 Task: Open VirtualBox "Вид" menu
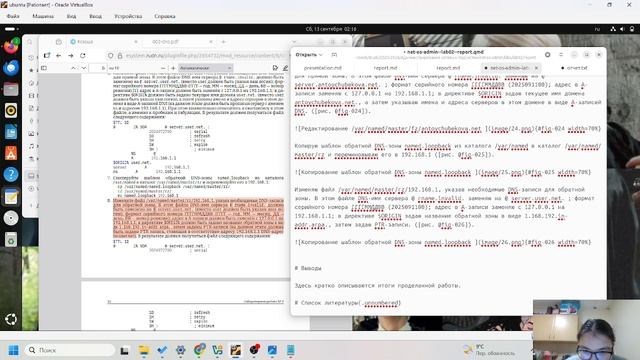pos(71,16)
